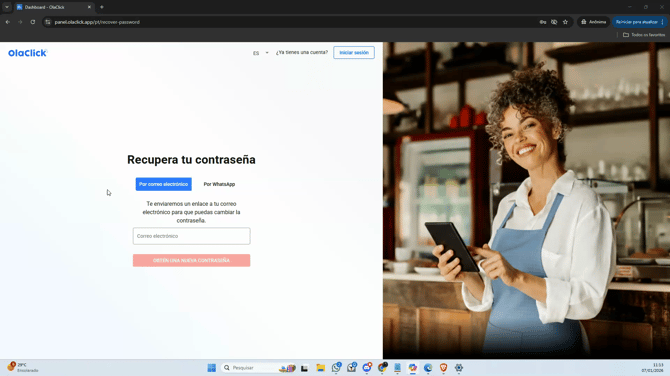Go back using the browser back arrow
Image resolution: width=670 pixels, height=376 pixels.
coord(8,22)
